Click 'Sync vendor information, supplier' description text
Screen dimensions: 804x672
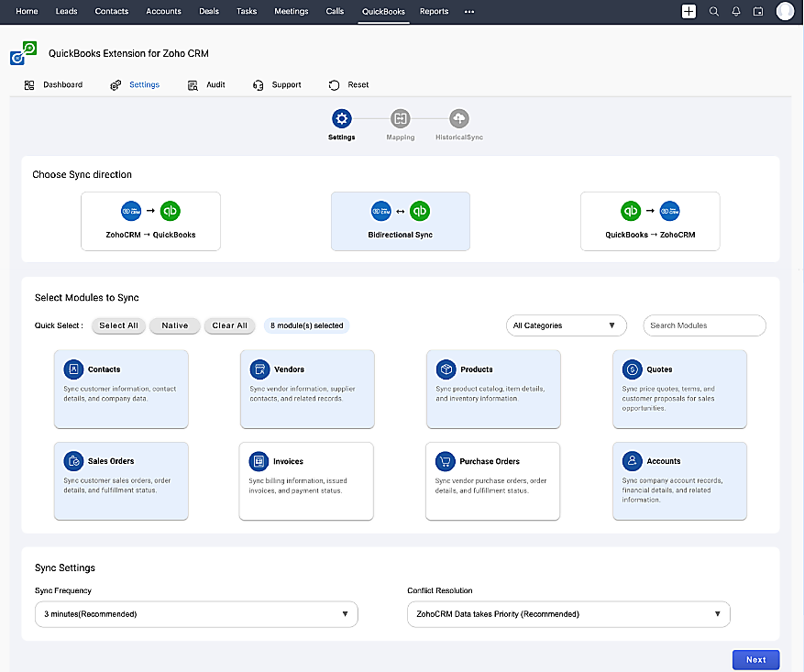point(303,389)
